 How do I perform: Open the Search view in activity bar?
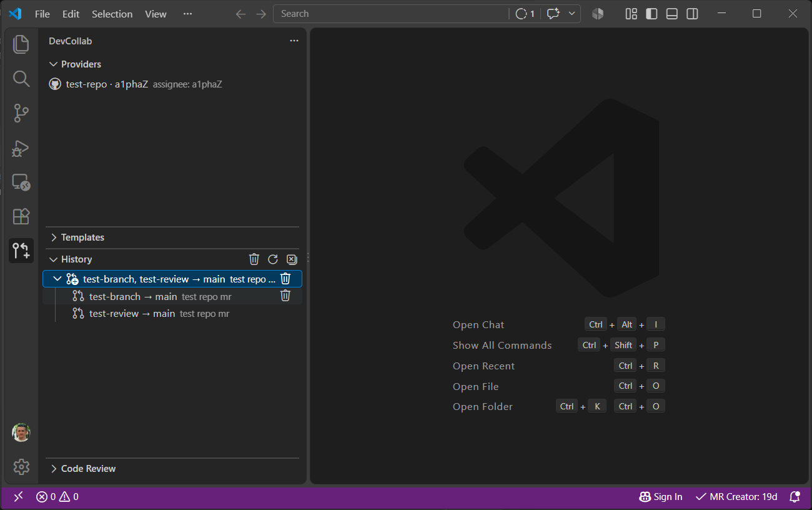[x=21, y=79]
